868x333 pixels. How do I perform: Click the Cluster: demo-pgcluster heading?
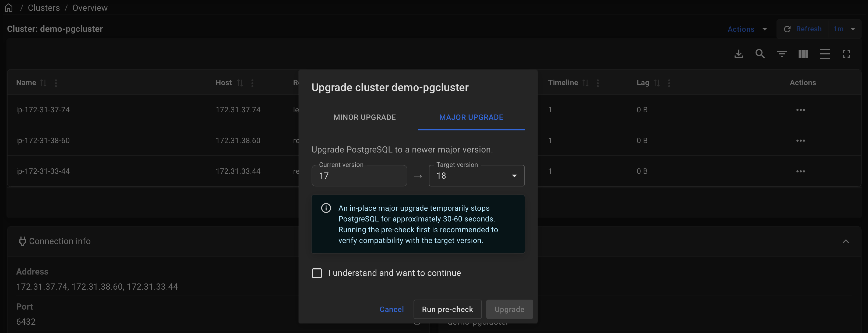coord(55,29)
